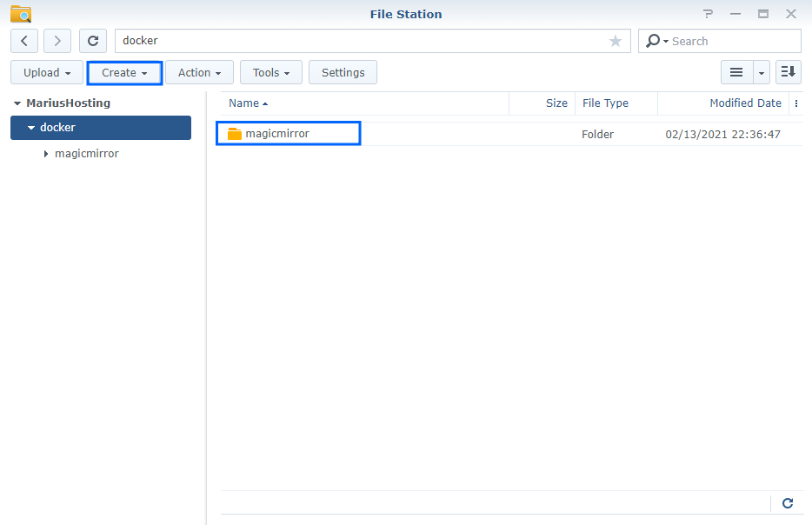The height and width of the screenshot is (525, 812).
Task: Navigate back using the left arrow icon
Action: tap(23, 41)
